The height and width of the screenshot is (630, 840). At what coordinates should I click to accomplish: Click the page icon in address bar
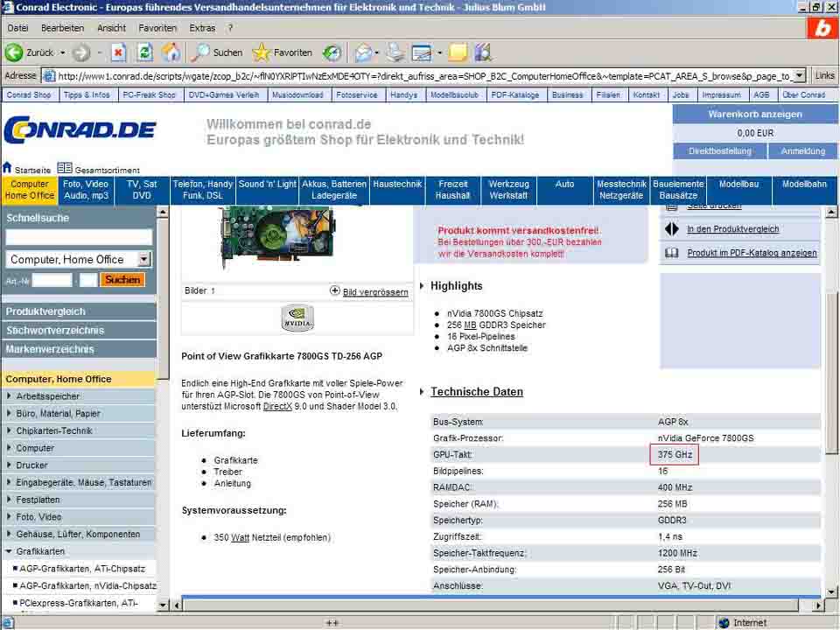coord(49,76)
